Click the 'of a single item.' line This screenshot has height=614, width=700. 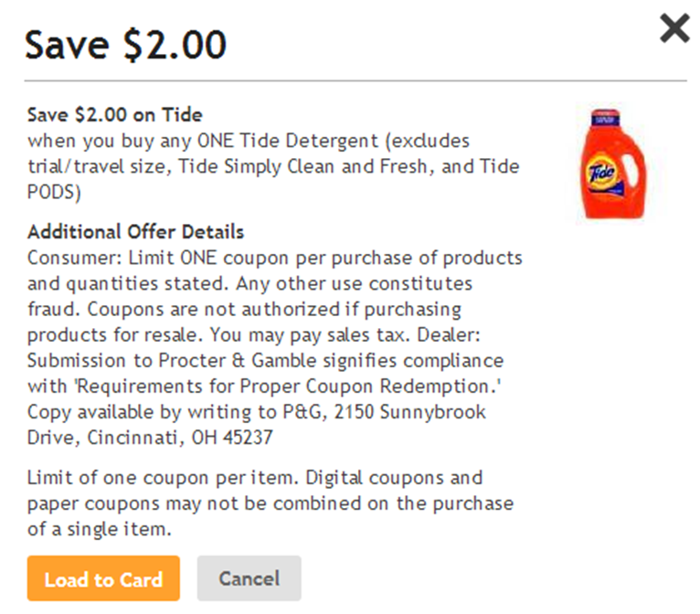pyautogui.click(x=99, y=530)
